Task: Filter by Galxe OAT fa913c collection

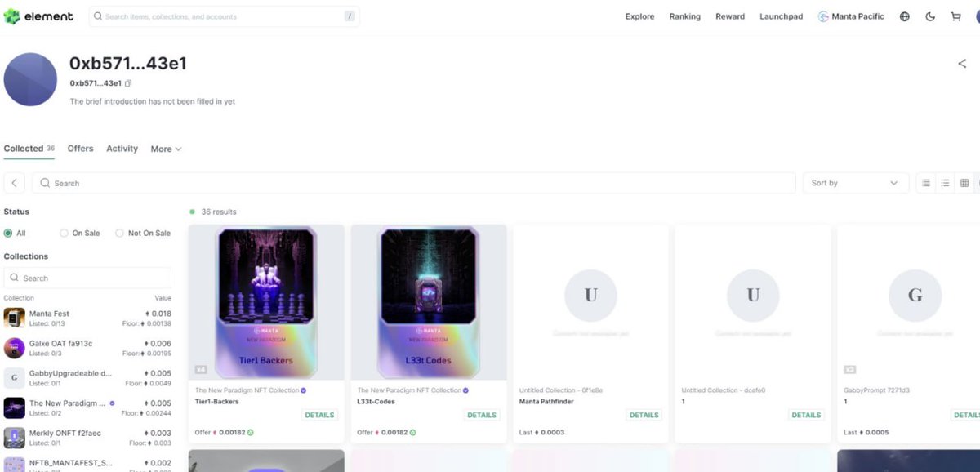Action: (87, 348)
